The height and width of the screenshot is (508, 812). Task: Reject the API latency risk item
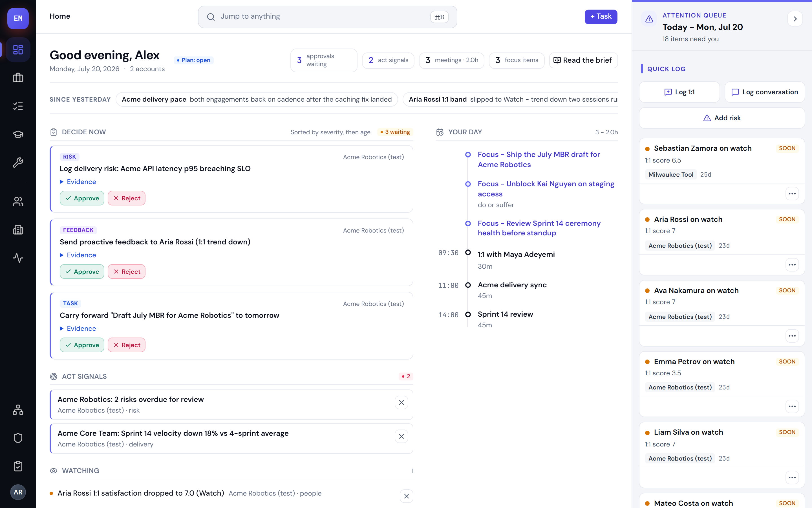[127, 198]
